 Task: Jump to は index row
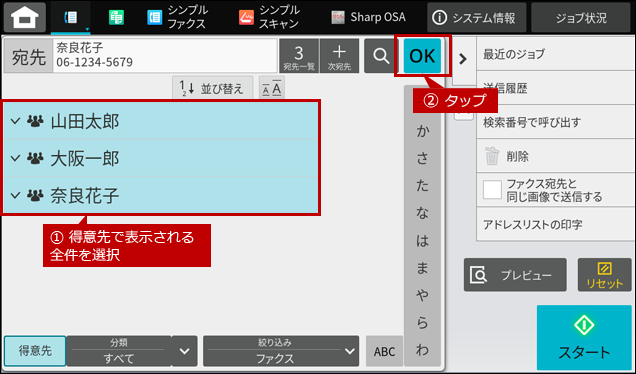(422, 241)
